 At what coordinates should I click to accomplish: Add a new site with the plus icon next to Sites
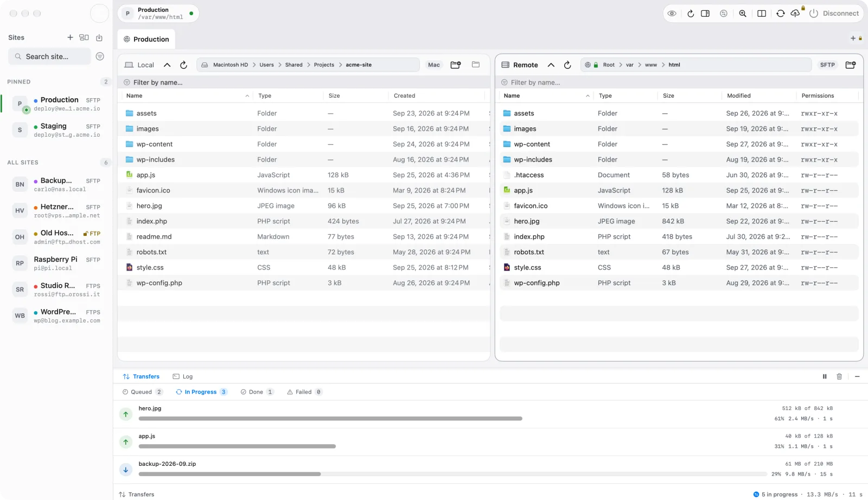tap(70, 37)
